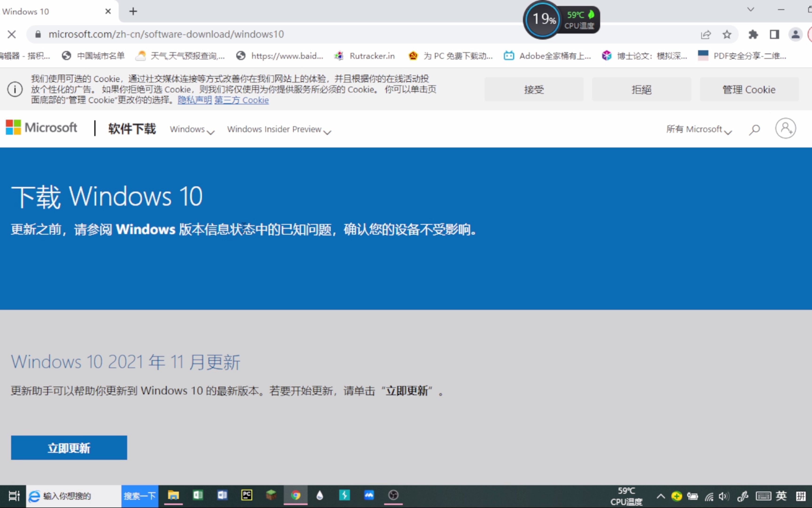Switch input language 英 indicator
This screenshot has width=812, height=508.
[781, 496]
